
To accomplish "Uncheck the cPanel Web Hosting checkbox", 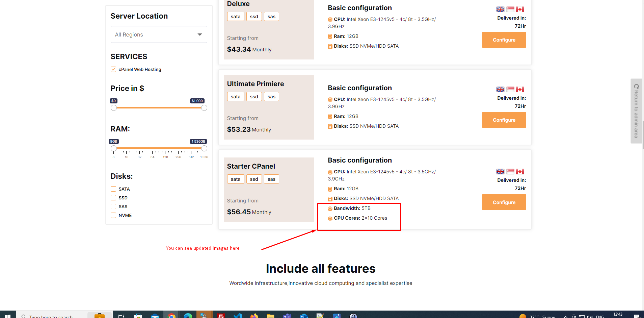I will [113, 69].
